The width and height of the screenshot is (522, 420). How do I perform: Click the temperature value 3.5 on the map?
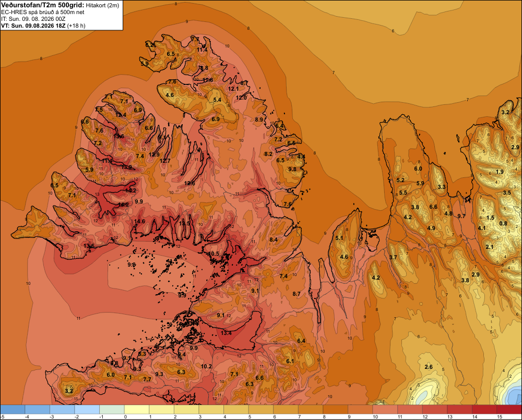(507, 193)
